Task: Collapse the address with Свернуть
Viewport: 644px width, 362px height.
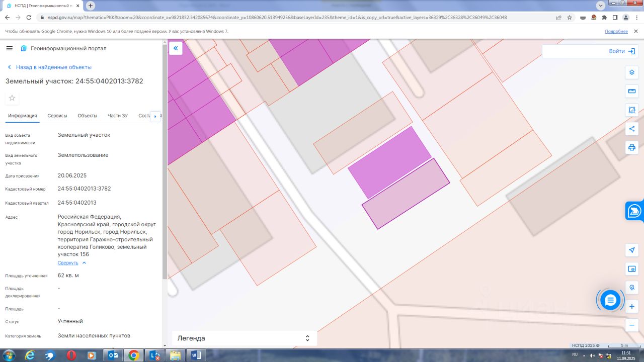Action: pyautogui.click(x=72, y=263)
